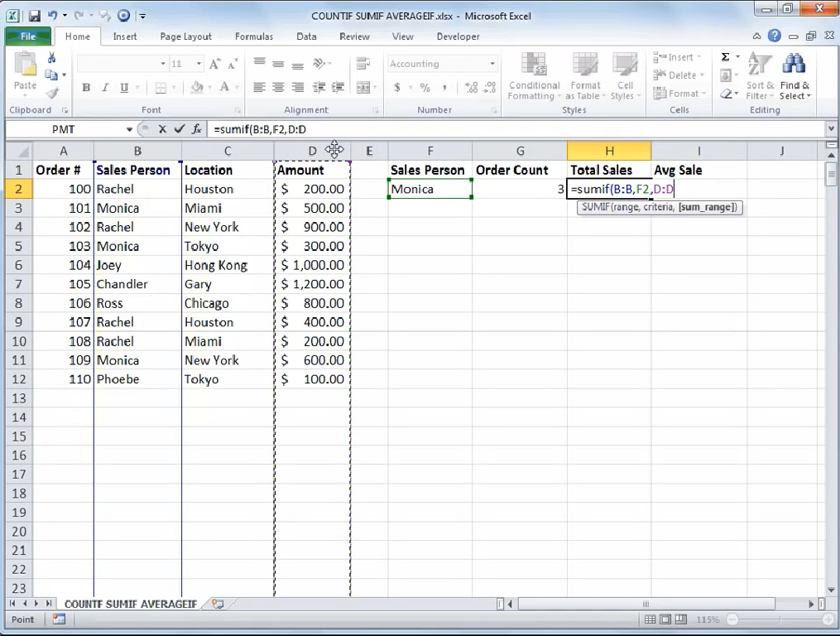The width and height of the screenshot is (840, 636).
Task: Toggle bold formatting
Action: click(85, 87)
